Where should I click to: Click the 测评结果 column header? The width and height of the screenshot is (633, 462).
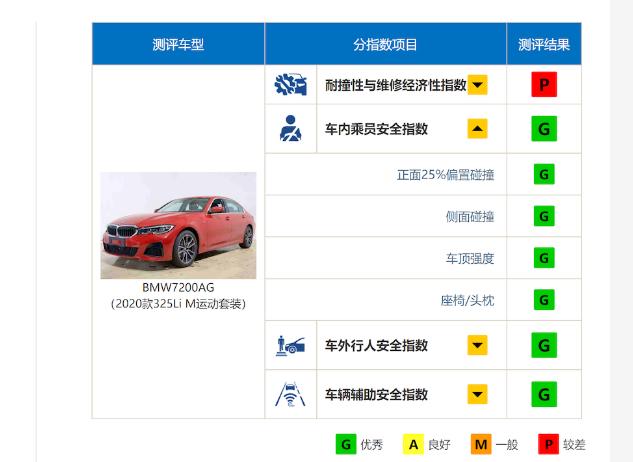(x=544, y=44)
